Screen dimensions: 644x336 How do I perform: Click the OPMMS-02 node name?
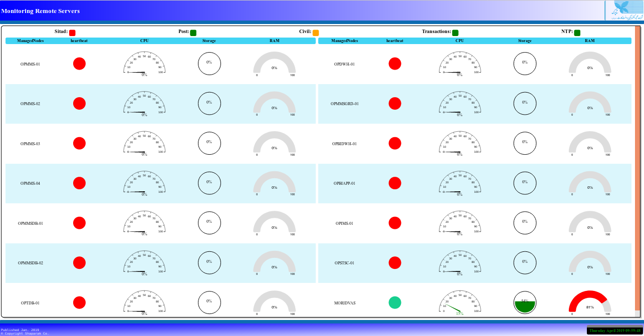coord(30,104)
